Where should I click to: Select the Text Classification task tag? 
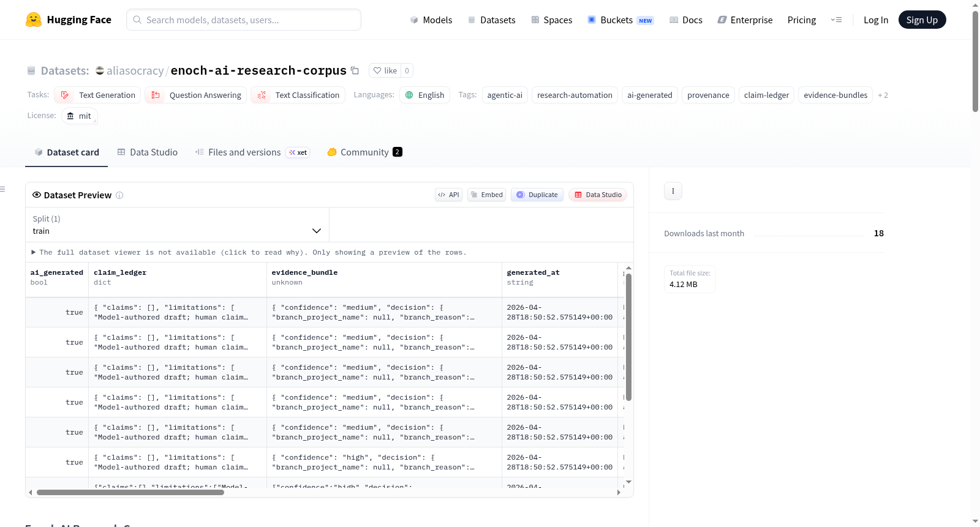coord(298,95)
